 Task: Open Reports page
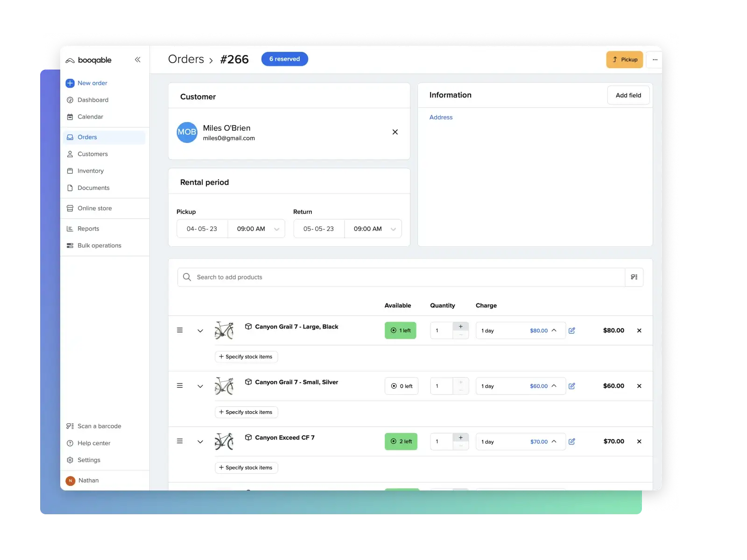click(x=83, y=229)
